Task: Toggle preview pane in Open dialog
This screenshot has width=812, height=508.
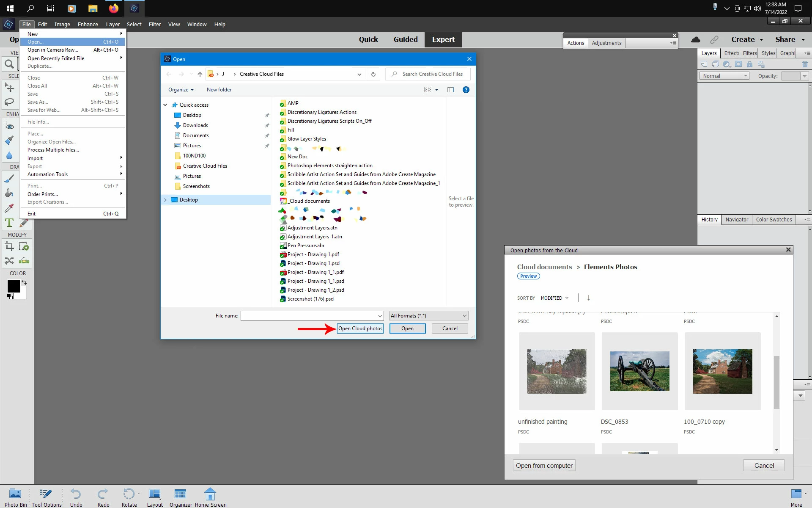Action: click(x=450, y=90)
